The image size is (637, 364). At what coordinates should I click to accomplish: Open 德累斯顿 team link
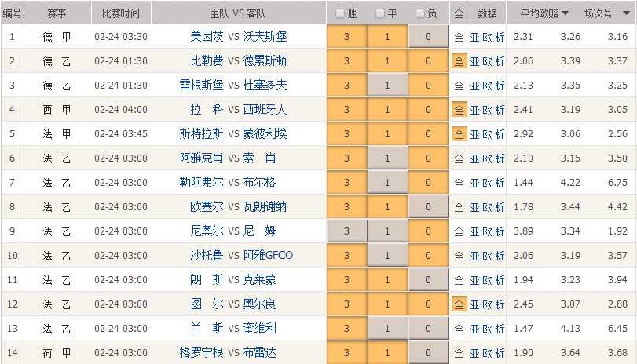[265, 61]
